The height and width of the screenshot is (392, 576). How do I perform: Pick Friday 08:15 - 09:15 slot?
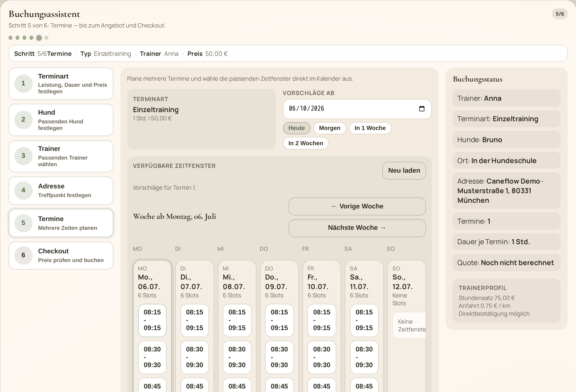(x=322, y=320)
